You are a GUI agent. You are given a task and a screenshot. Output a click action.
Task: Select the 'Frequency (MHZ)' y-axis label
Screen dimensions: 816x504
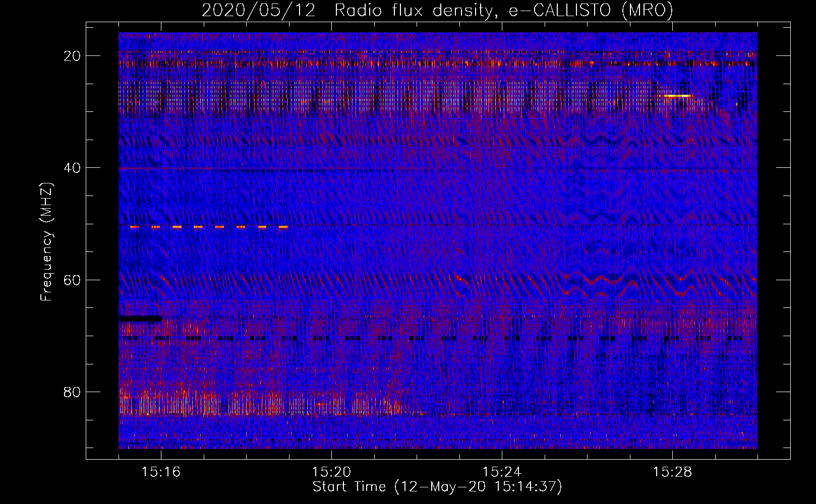point(46,241)
